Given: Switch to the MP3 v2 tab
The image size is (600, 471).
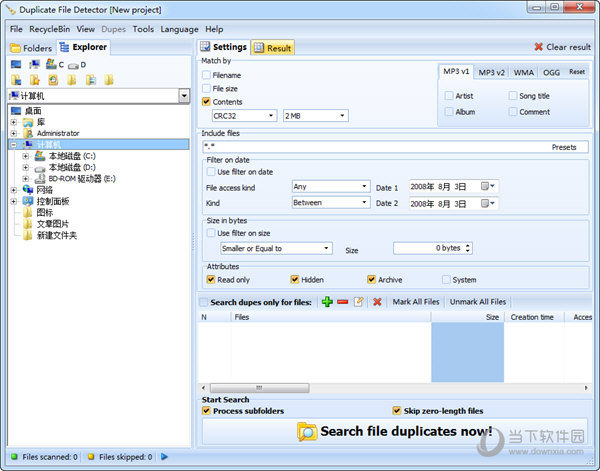Looking at the screenshot, I should pos(491,72).
